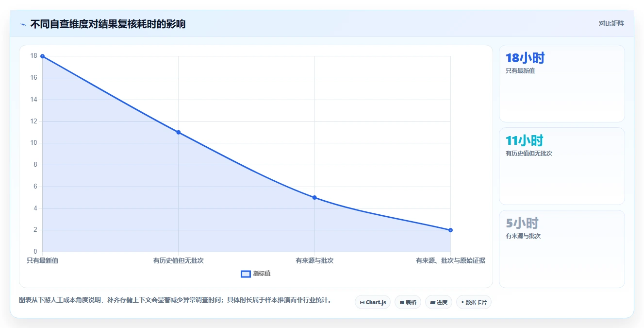Click the y-axis tick label 18

click(33, 56)
